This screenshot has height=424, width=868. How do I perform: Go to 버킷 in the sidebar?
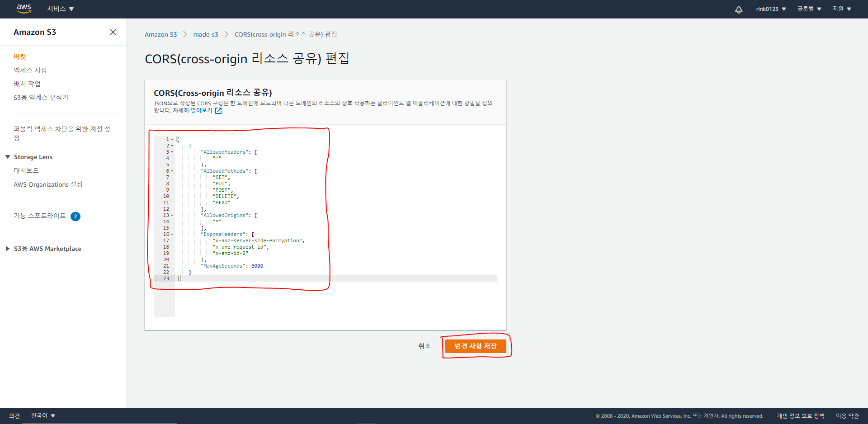coord(20,57)
